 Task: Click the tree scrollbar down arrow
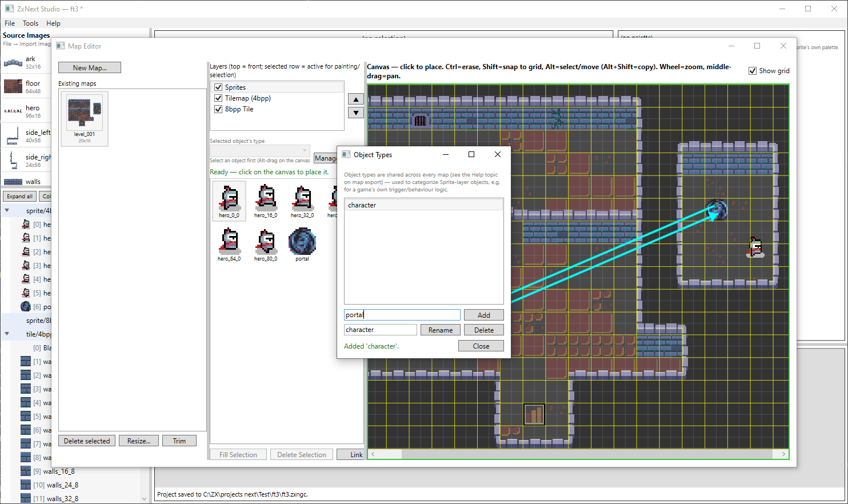coord(144,499)
